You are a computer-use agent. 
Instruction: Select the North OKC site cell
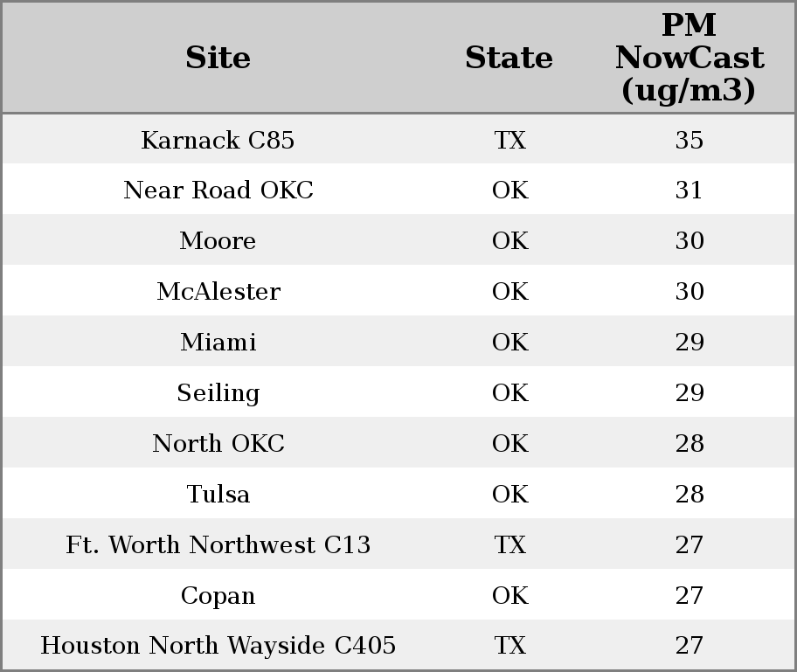tap(218, 444)
